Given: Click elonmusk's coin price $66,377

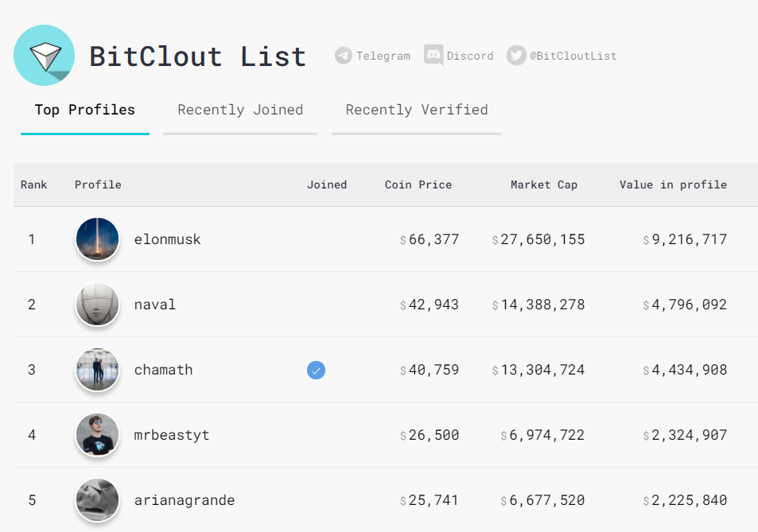Looking at the screenshot, I should (x=430, y=239).
